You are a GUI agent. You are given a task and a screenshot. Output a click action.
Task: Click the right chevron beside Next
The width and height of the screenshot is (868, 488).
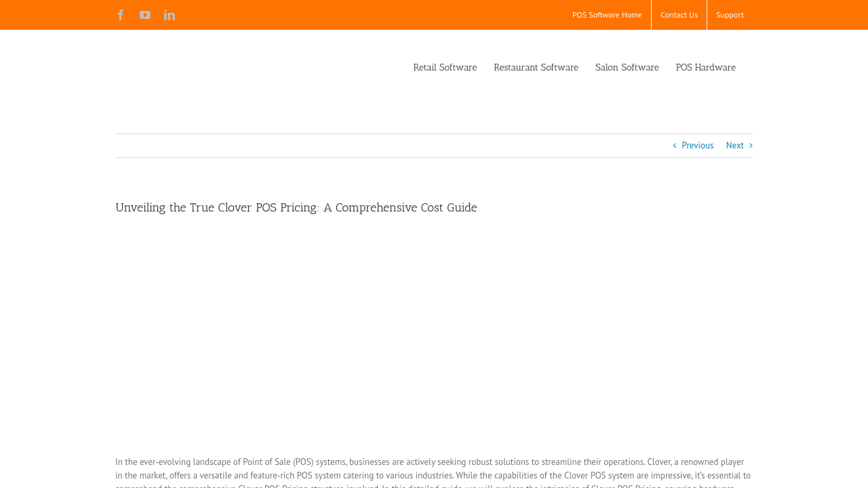click(x=751, y=146)
